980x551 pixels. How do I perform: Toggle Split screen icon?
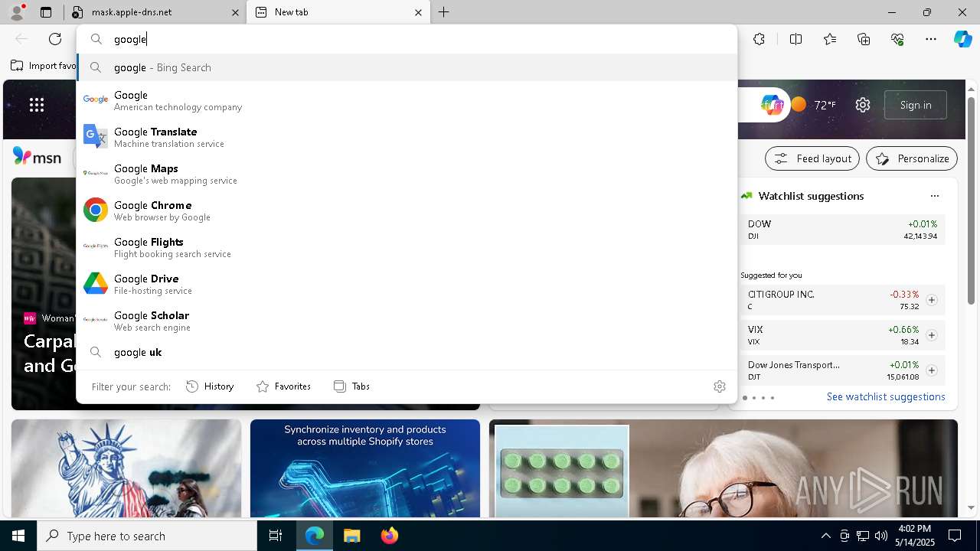point(795,39)
